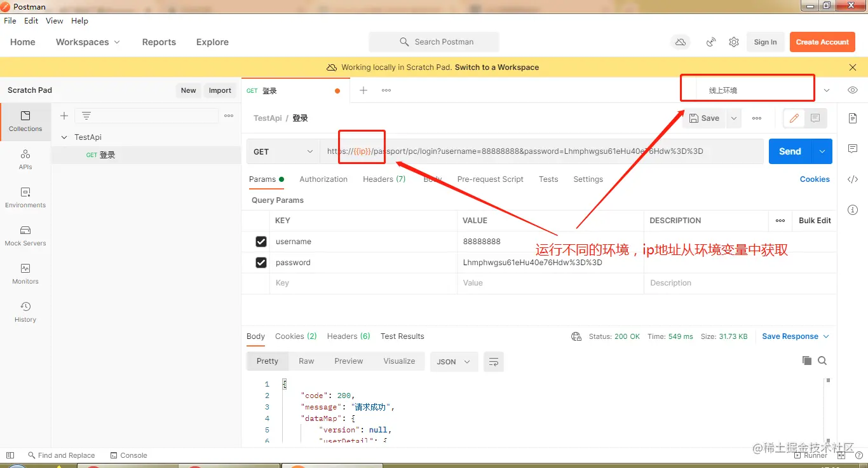Open the View menu
The height and width of the screenshot is (468, 868).
[x=55, y=21]
